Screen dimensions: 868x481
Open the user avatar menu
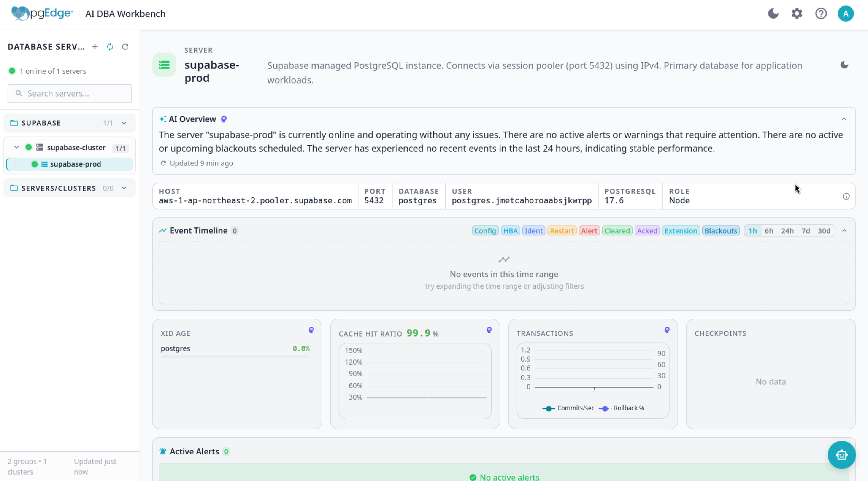pos(846,14)
